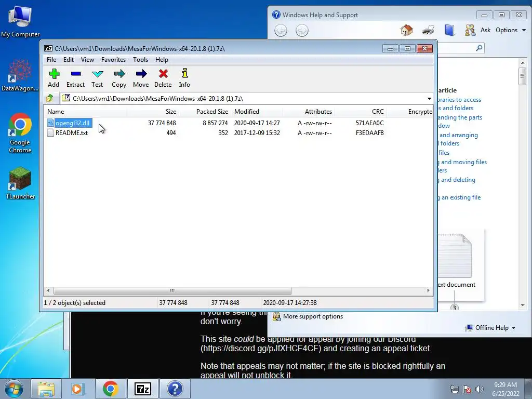
Task: Sort file list by Modified column
Action: [x=257, y=112]
